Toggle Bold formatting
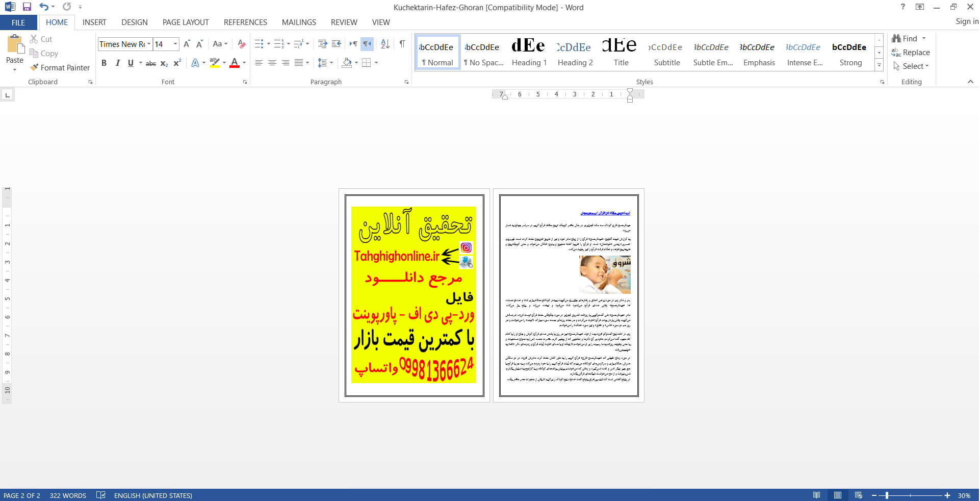 [104, 63]
